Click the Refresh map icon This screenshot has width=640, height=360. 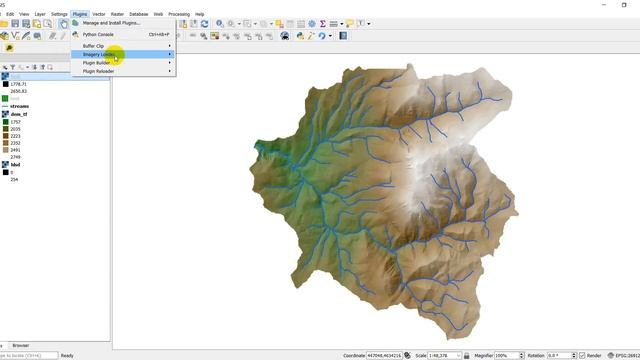pos(204,24)
